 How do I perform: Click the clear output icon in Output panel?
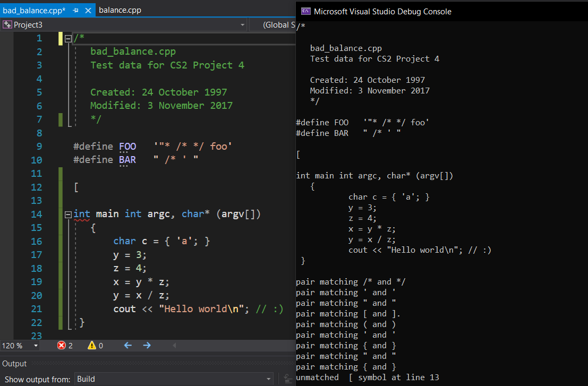pyautogui.click(x=287, y=379)
